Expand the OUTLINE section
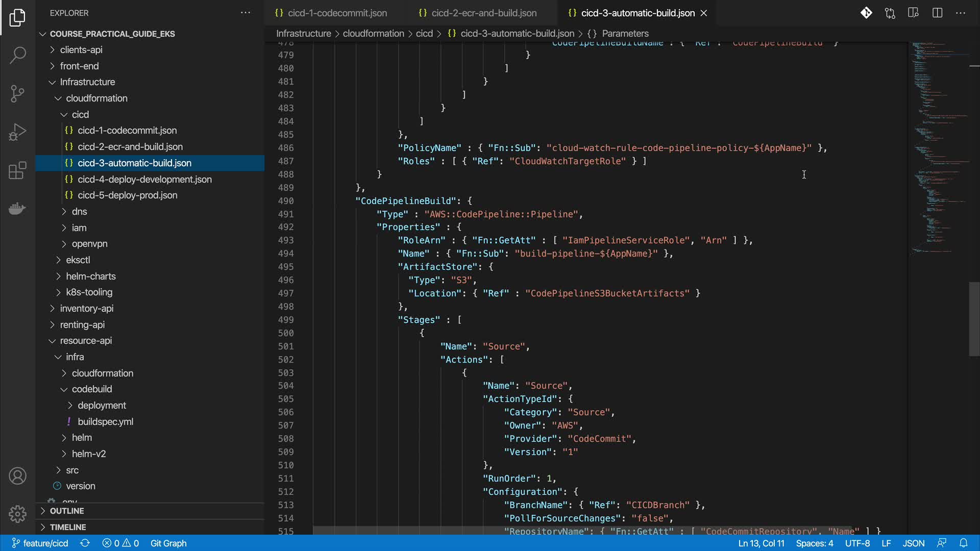980x551 pixels. click(67, 511)
